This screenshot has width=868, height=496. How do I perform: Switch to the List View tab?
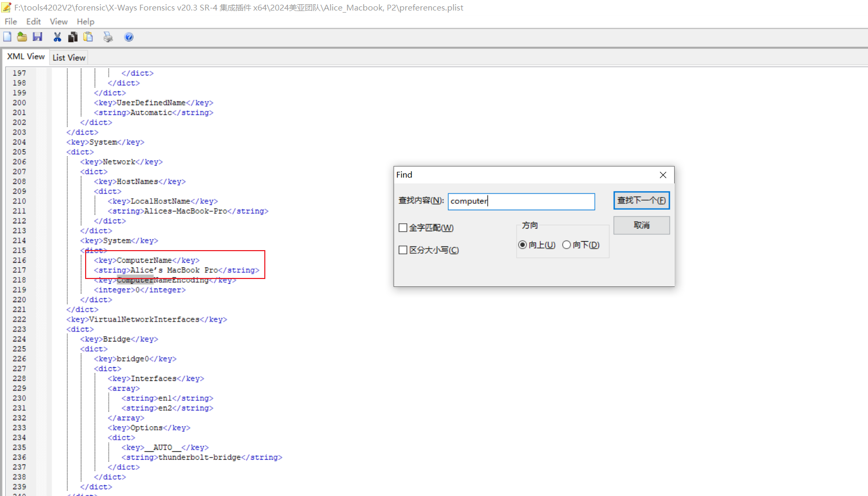click(69, 58)
